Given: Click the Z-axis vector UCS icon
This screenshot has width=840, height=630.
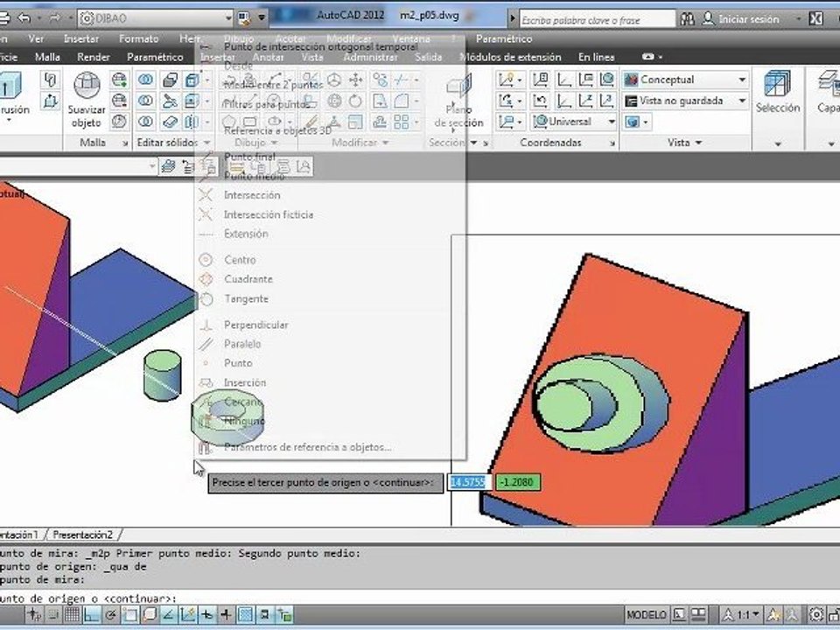Looking at the screenshot, I should point(585,101).
